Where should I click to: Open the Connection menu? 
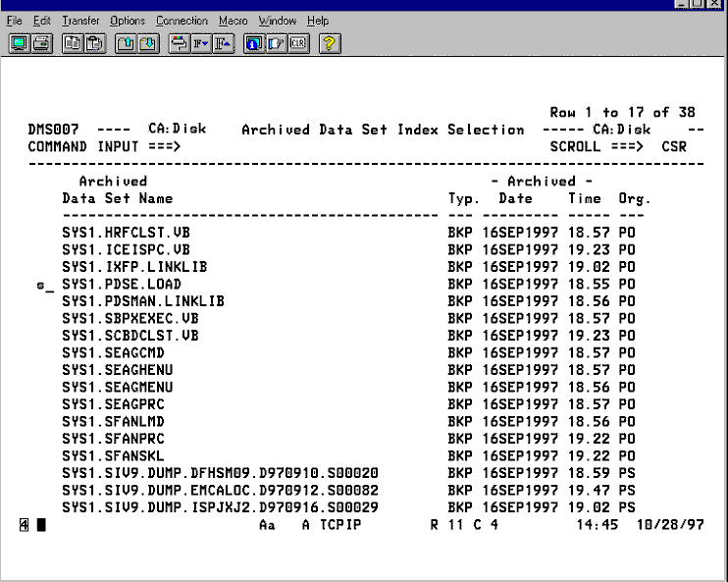[182, 21]
